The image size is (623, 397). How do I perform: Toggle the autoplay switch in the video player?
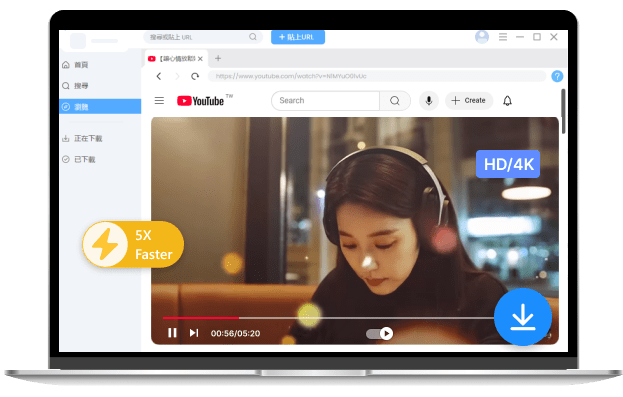click(x=379, y=333)
